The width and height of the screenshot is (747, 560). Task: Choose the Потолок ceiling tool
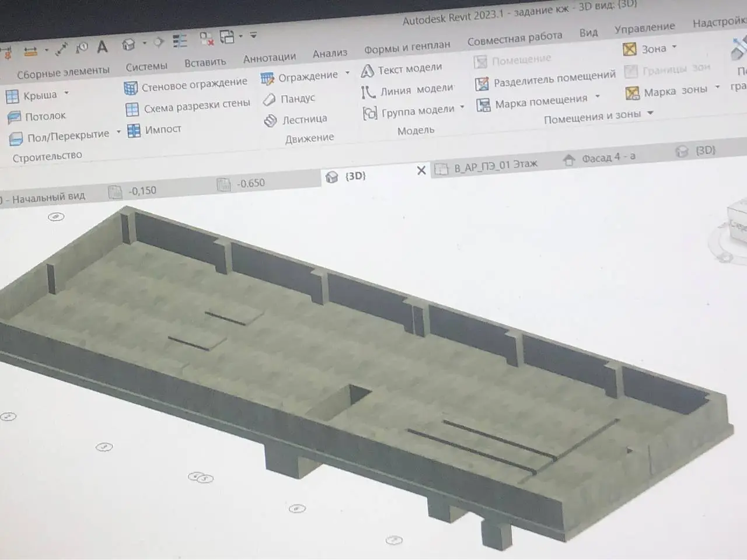pyautogui.click(x=37, y=117)
